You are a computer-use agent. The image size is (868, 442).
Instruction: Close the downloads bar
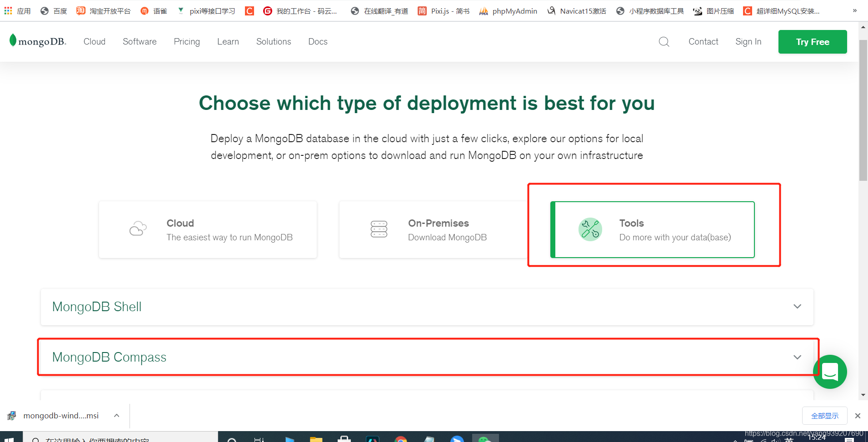pyautogui.click(x=858, y=416)
